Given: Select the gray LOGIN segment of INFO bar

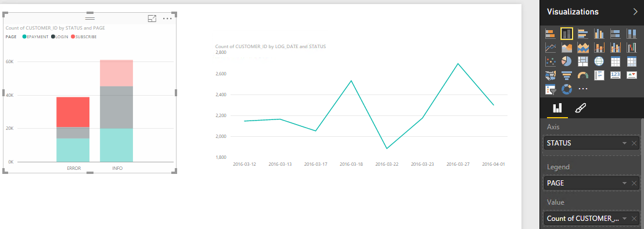Looking at the screenshot, I should [x=116, y=107].
